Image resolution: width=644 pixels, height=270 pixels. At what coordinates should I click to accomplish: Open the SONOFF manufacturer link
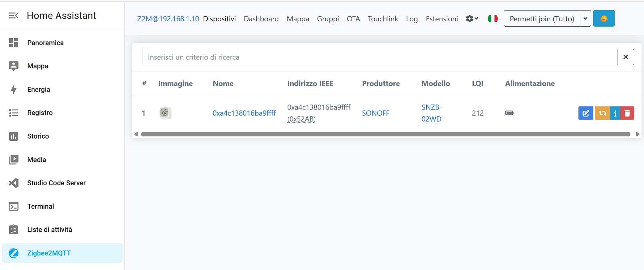376,113
